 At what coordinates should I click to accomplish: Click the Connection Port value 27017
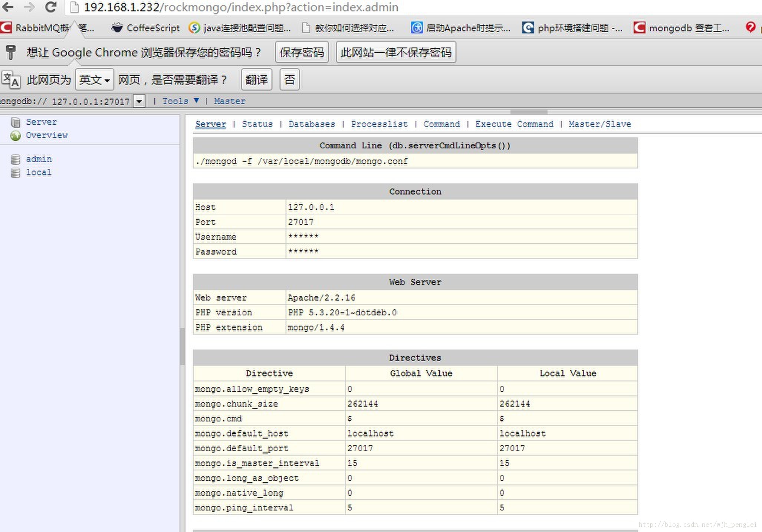[x=300, y=222]
